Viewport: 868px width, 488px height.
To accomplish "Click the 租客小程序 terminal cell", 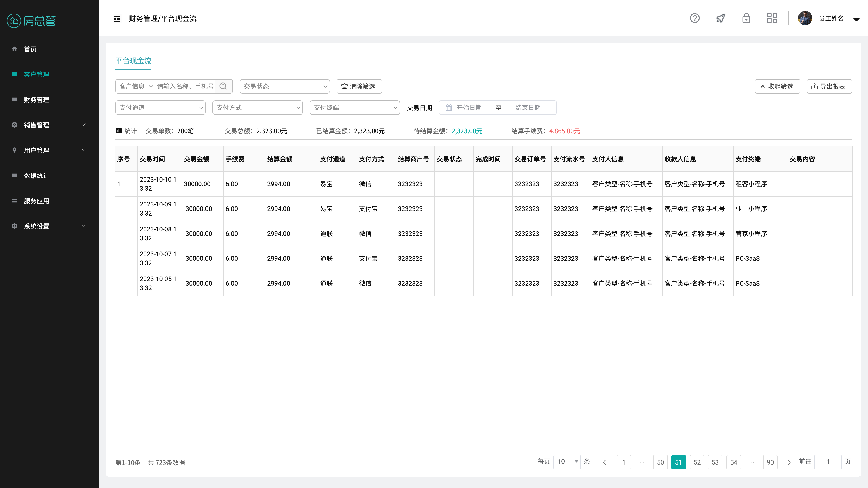I will 760,184.
